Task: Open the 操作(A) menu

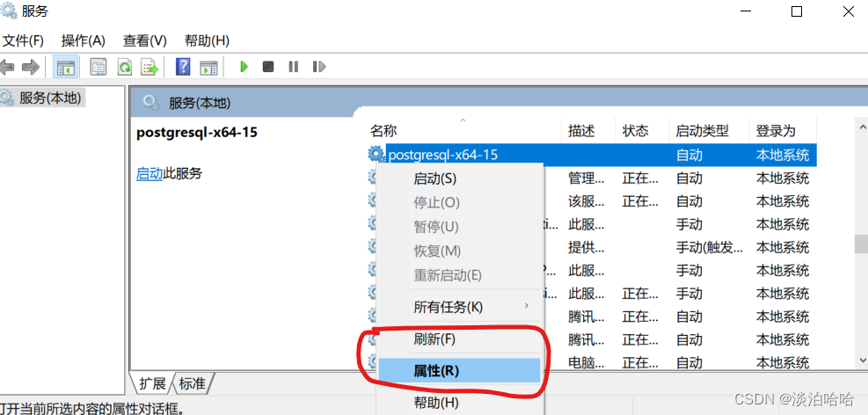Action: pos(83,40)
